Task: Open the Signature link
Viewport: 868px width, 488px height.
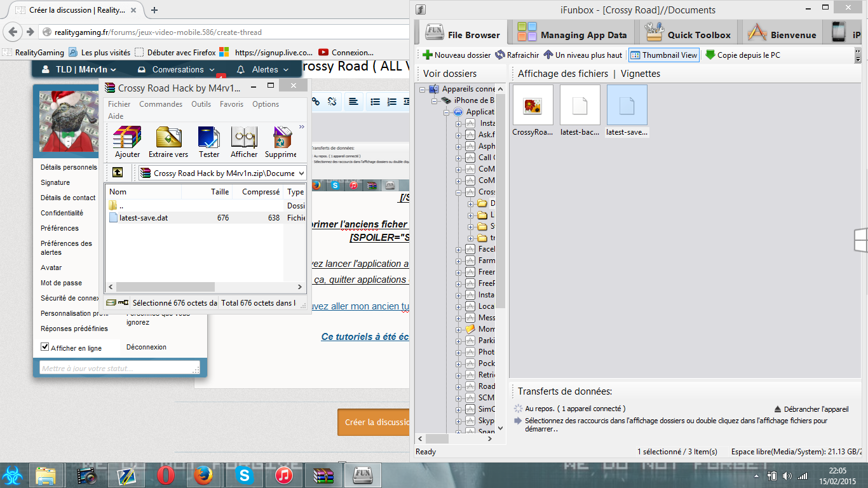Action: click(55, 183)
